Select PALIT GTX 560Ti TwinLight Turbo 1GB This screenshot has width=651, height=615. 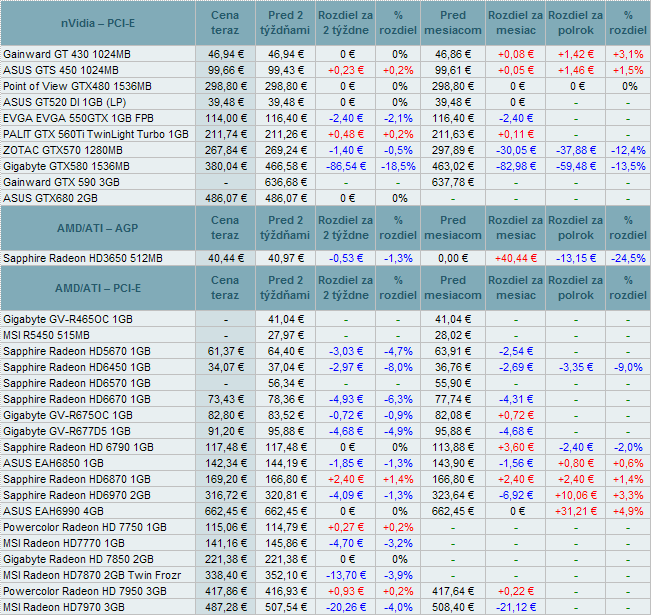pyautogui.click(x=96, y=134)
